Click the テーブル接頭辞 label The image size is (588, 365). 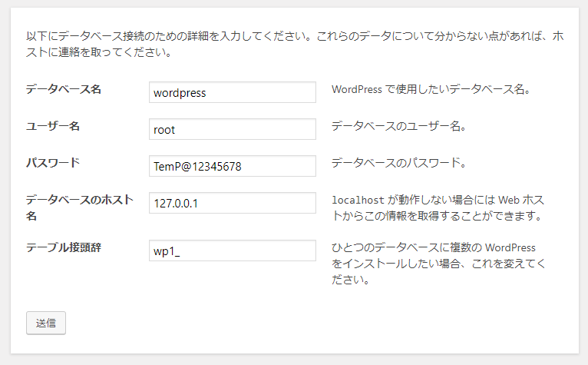point(64,247)
